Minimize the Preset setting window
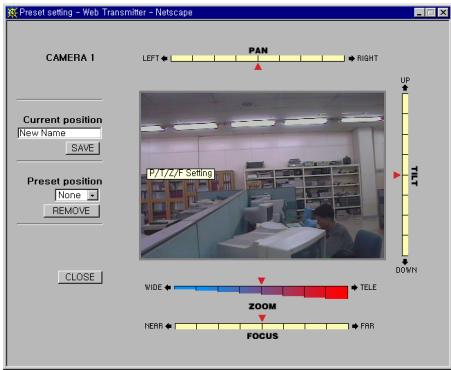The height and width of the screenshot is (370, 451). 419,13
